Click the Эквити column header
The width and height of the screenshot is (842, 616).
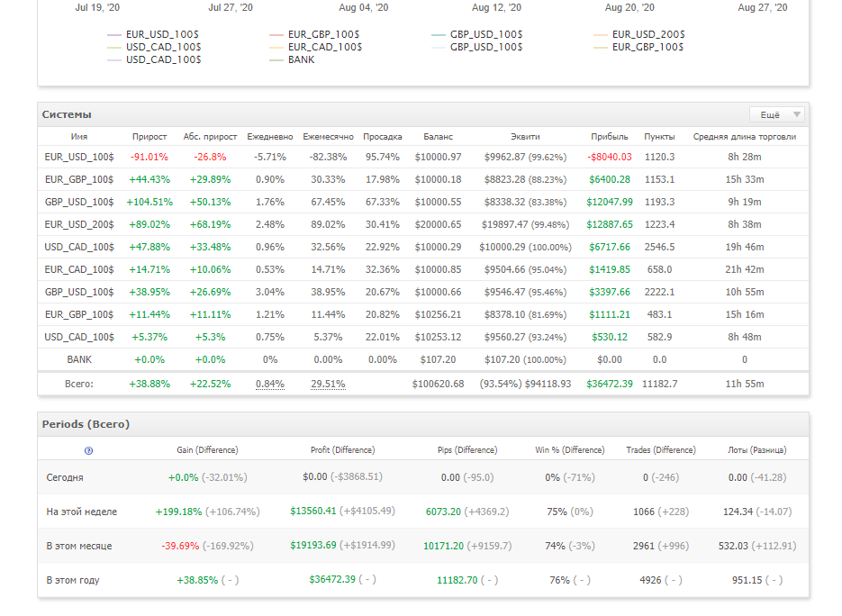[525, 136]
